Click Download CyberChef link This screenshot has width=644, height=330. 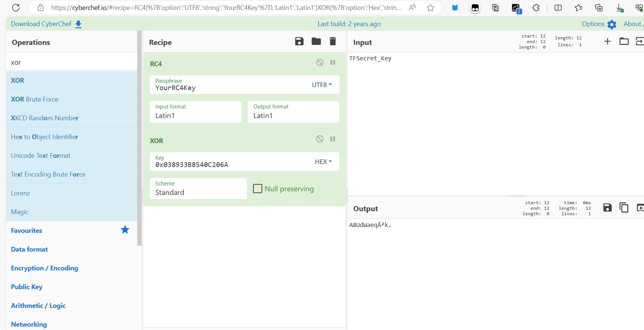(46, 24)
